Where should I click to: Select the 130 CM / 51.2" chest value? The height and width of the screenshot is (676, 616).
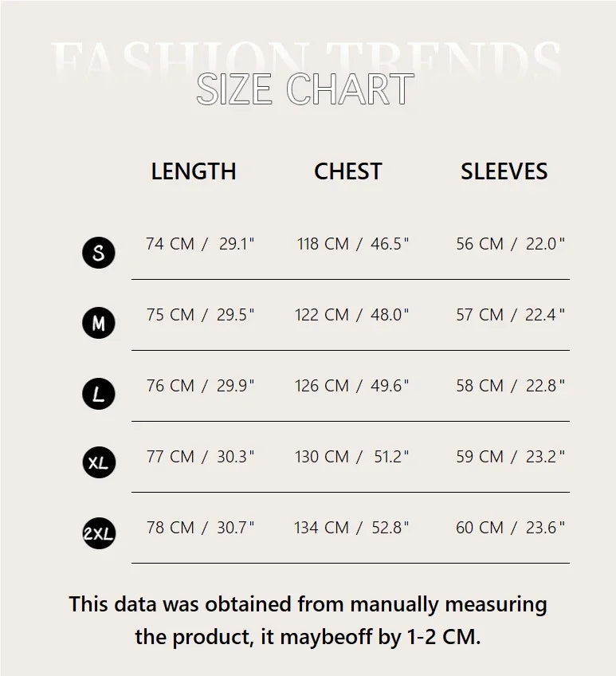pos(351,457)
